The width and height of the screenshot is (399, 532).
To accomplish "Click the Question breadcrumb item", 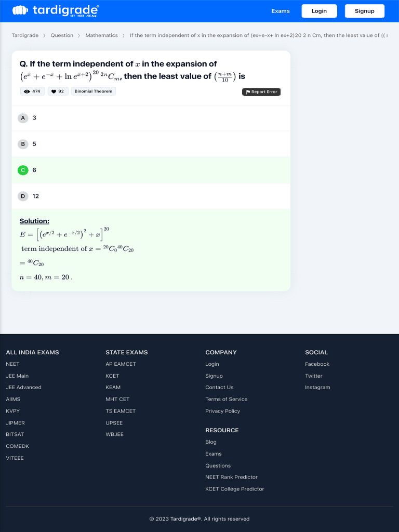I will (62, 35).
